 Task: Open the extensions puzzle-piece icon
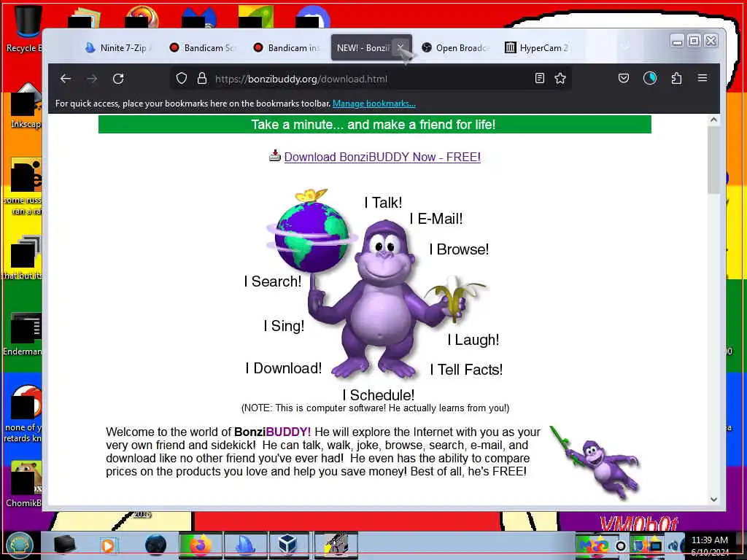pyautogui.click(x=676, y=78)
